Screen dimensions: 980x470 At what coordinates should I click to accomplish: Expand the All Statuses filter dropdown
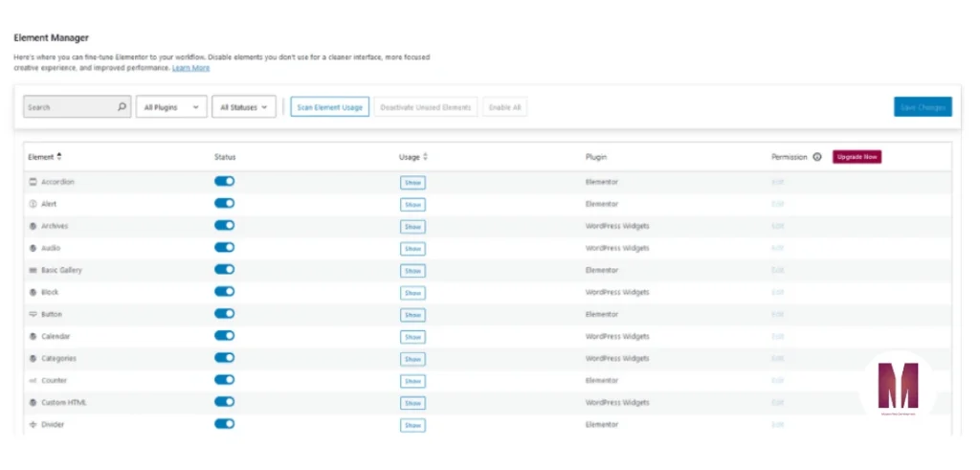pyautogui.click(x=245, y=107)
